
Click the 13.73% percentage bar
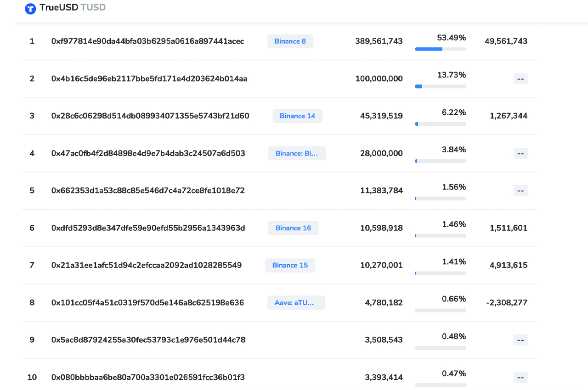click(440, 86)
